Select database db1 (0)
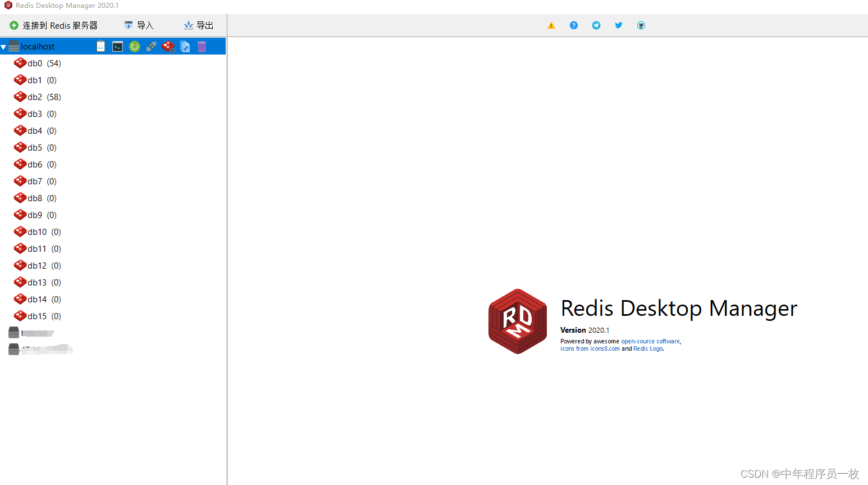The height and width of the screenshot is (485, 868). coord(42,80)
